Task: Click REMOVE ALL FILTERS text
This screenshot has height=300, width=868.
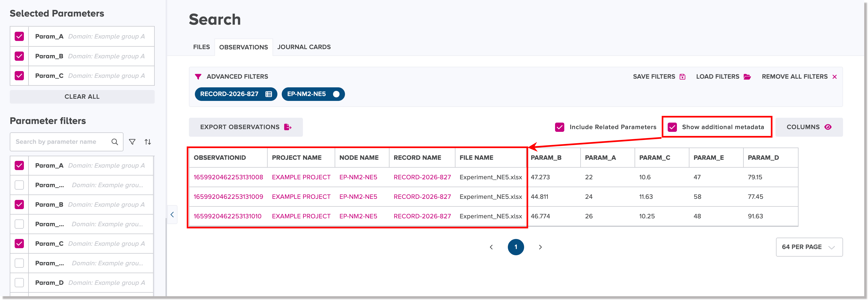Action: 794,77
